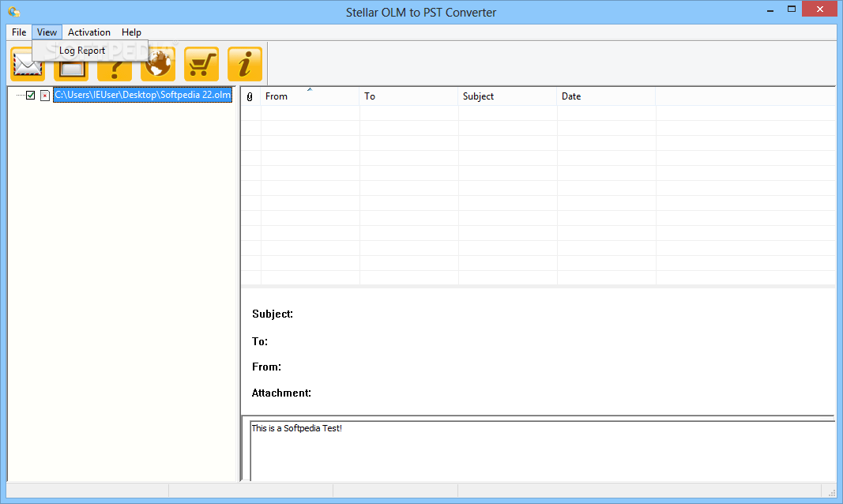Click the From column sort arrow

(310, 90)
